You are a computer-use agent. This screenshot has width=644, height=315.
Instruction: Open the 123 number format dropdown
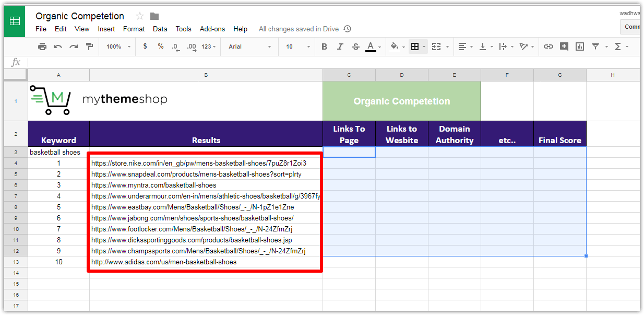click(x=209, y=46)
